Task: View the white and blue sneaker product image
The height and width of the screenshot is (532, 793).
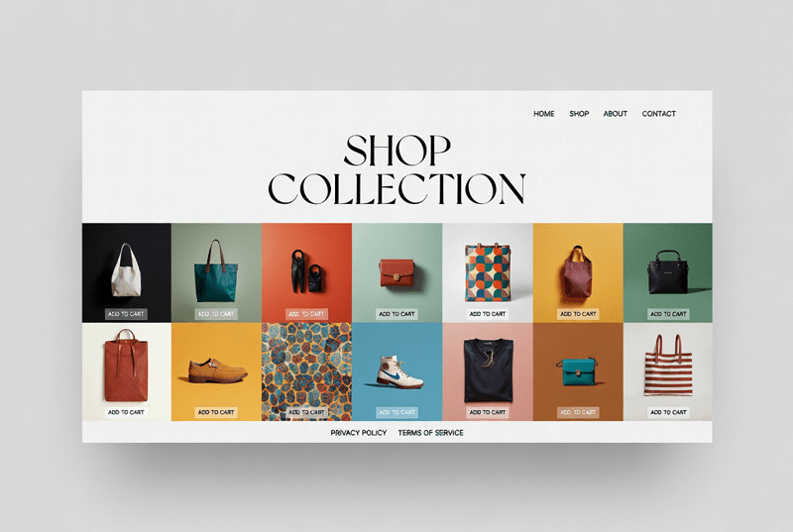Action: click(x=399, y=372)
